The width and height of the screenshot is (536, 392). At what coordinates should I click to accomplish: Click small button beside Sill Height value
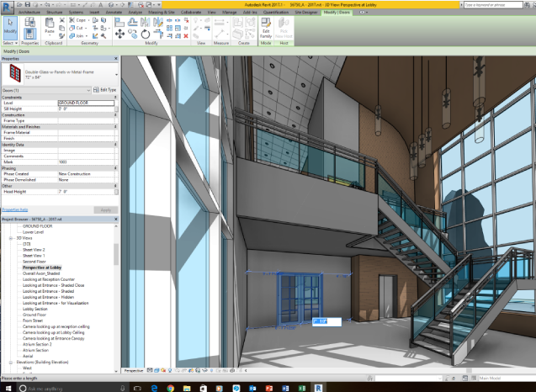116,109
